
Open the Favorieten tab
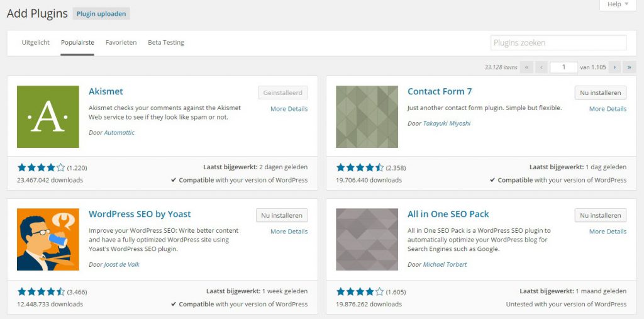121,42
